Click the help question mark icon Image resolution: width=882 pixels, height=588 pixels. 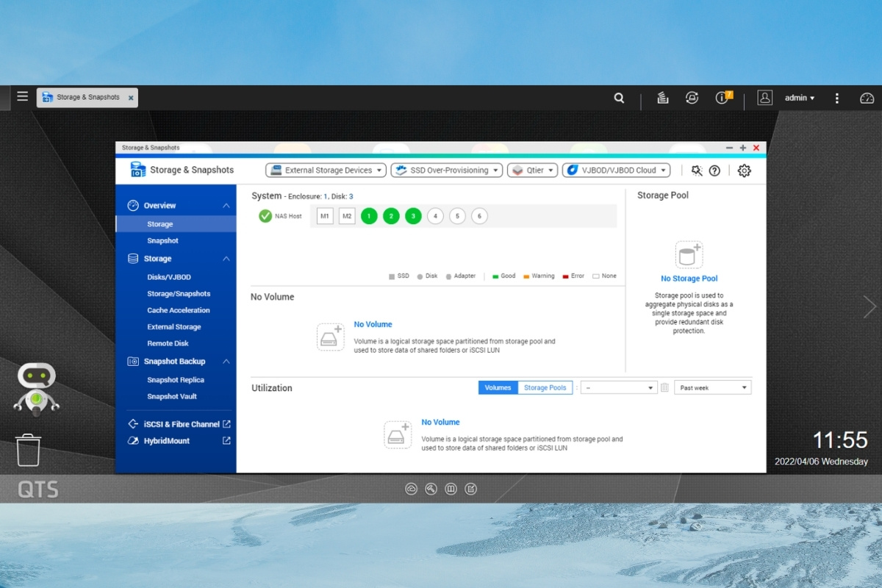714,171
